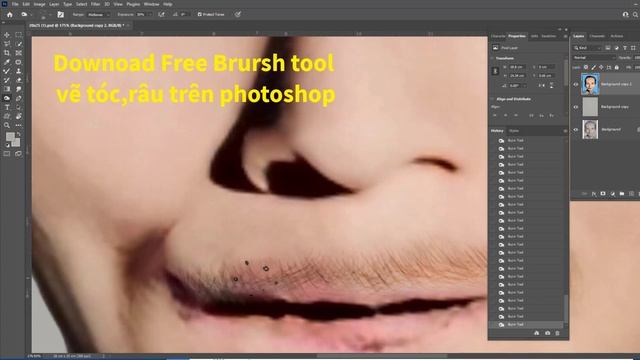Create new snapshot in History panel
Screen dimensions: 640x360
tap(547, 333)
